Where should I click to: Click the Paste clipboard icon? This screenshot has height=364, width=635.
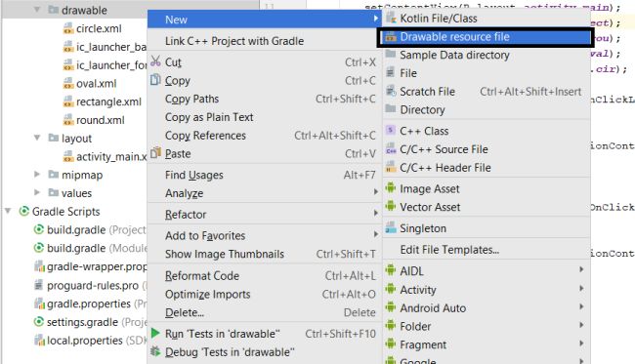(155, 153)
